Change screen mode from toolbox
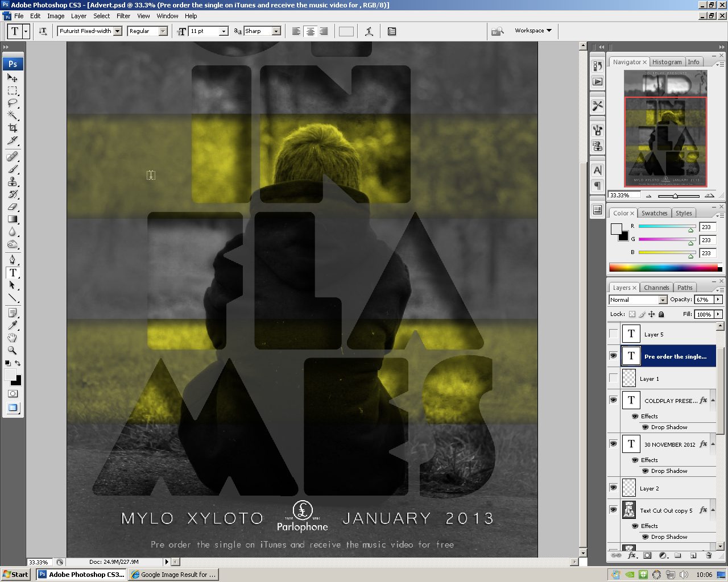 click(13, 408)
